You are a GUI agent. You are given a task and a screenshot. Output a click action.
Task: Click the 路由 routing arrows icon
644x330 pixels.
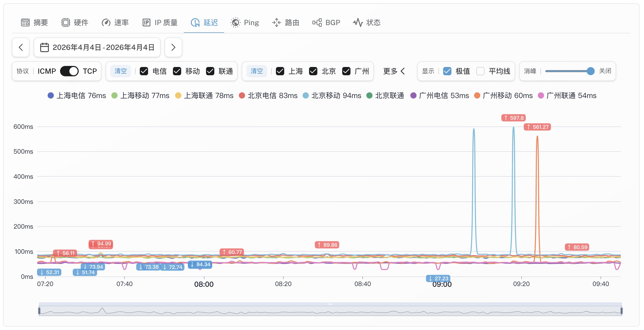tap(276, 23)
